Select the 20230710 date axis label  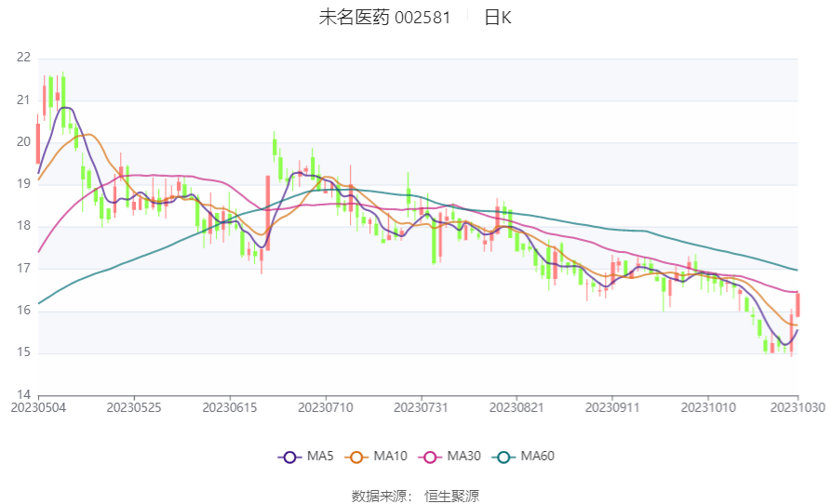coord(326,408)
